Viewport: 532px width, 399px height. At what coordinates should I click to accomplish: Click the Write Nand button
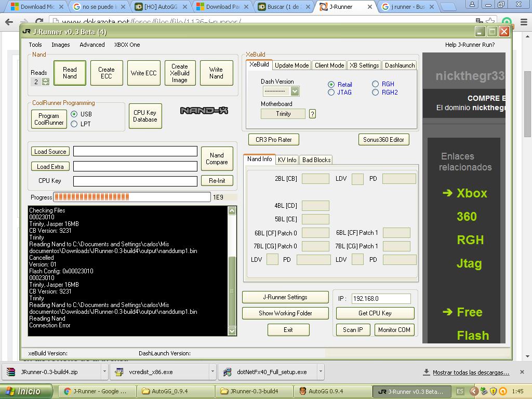(216, 73)
